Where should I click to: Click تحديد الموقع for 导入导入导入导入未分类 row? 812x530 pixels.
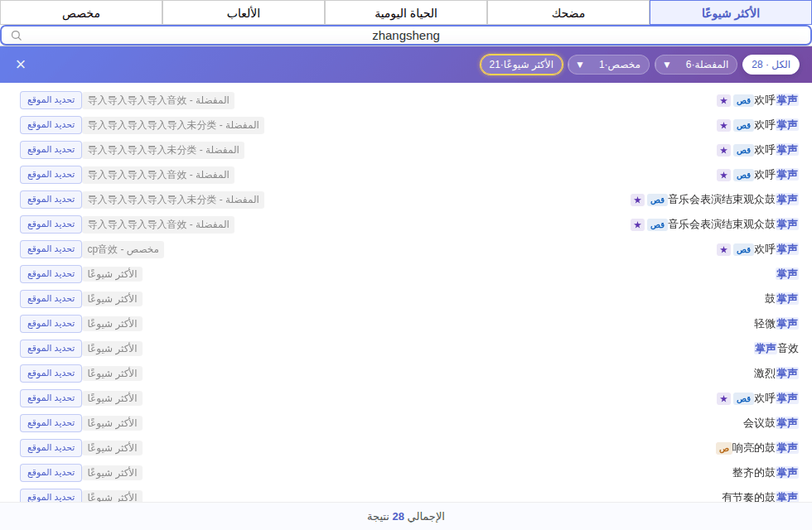pyautogui.click(x=51, y=150)
